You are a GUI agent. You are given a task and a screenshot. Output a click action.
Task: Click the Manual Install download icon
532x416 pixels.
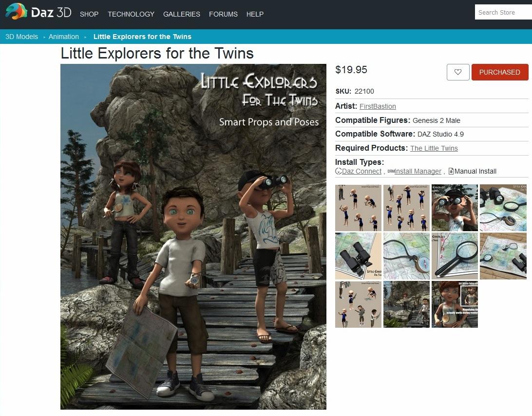pos(451,172)
